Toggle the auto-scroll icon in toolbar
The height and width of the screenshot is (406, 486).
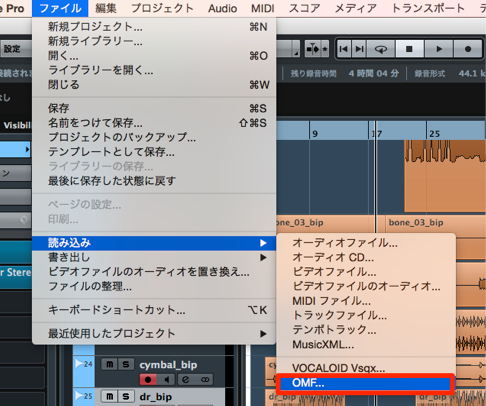pyautogui.click(x=313, y=50)
